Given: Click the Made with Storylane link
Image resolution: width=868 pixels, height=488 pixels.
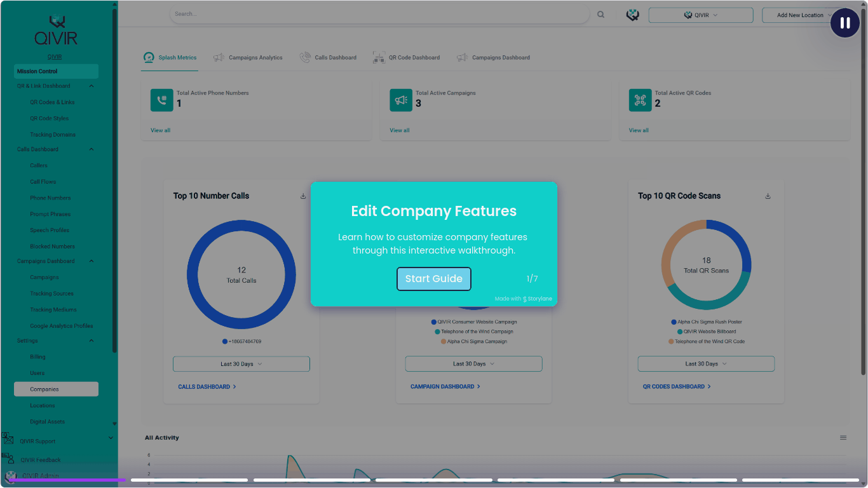Looking at the screenshot, I should point(524,299).
